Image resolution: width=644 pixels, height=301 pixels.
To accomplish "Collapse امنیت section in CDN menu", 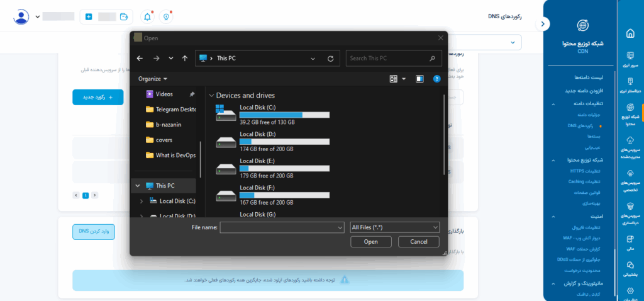I will coord(553,216).
